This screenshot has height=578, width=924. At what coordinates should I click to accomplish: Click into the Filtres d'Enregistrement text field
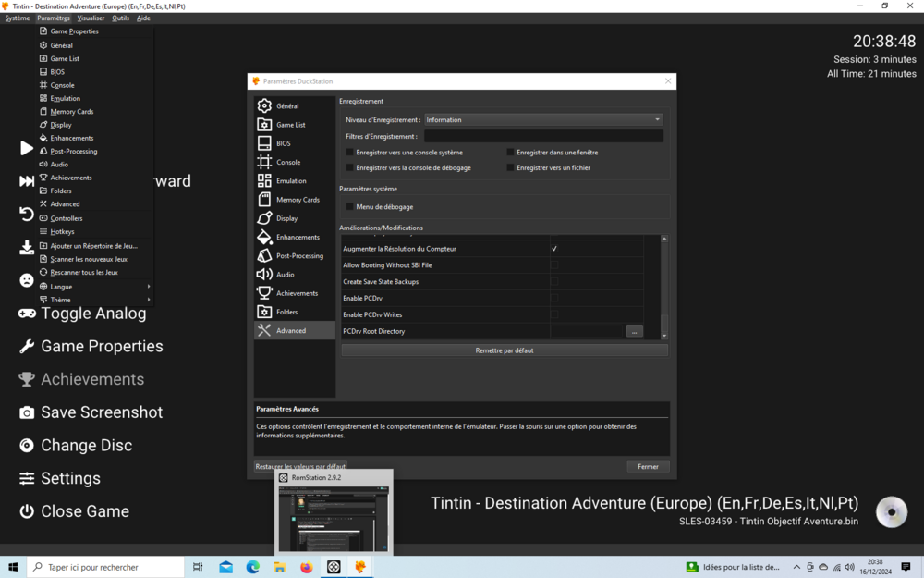click(543, 136)
